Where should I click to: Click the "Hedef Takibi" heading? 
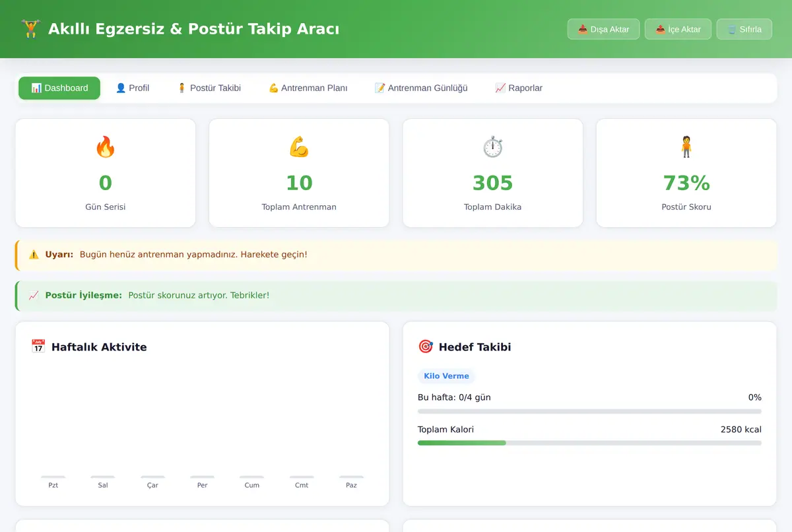click(x=475, y=347)
